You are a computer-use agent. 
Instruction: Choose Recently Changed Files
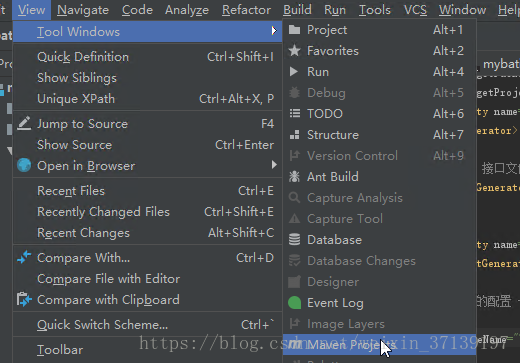pyautogui.click(x=147, y=212)
